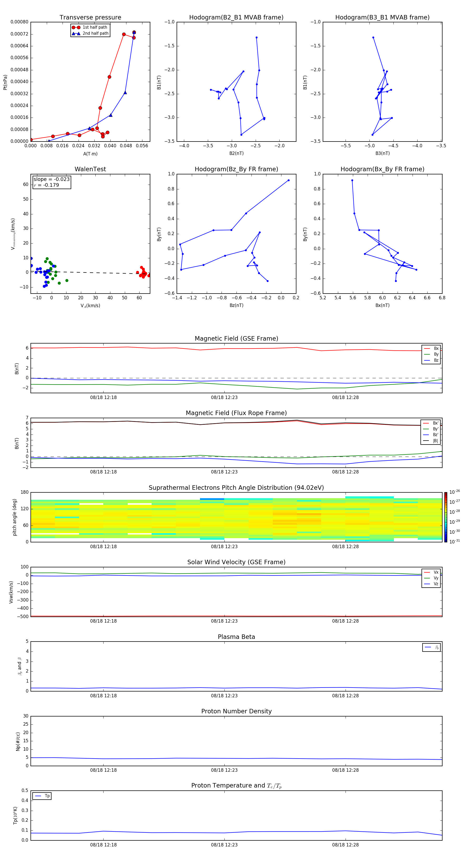
Task: Click the "Proton Number Density" title
Action: coord(236,711)
